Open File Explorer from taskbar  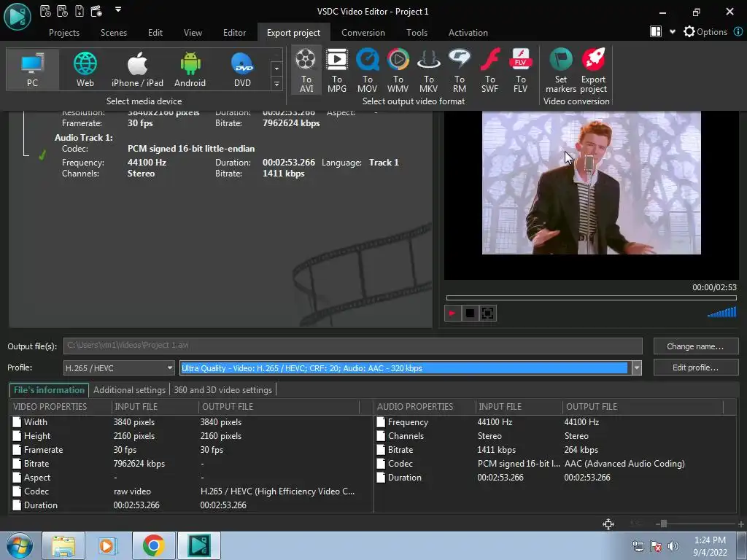[63, 545]
